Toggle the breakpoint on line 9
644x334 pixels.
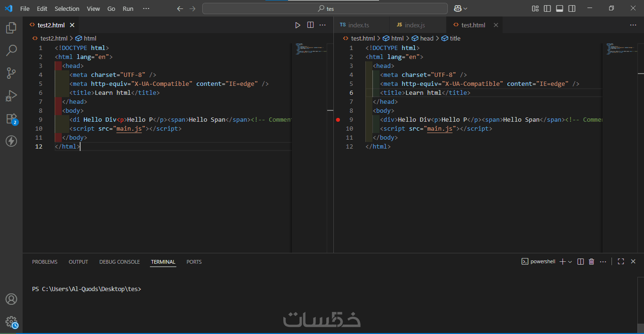[x=338, y=120]
